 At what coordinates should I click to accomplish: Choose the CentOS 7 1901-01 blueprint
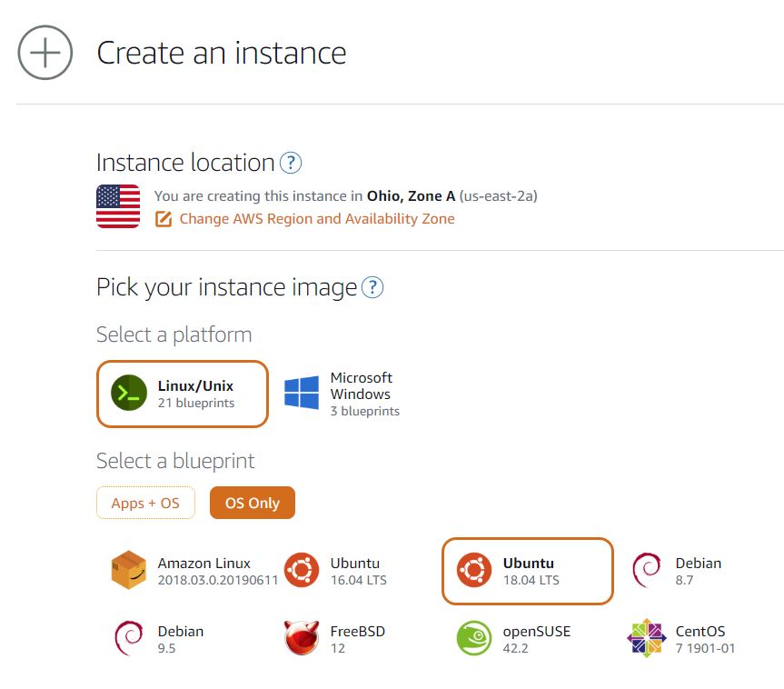(x=681, y=639)
